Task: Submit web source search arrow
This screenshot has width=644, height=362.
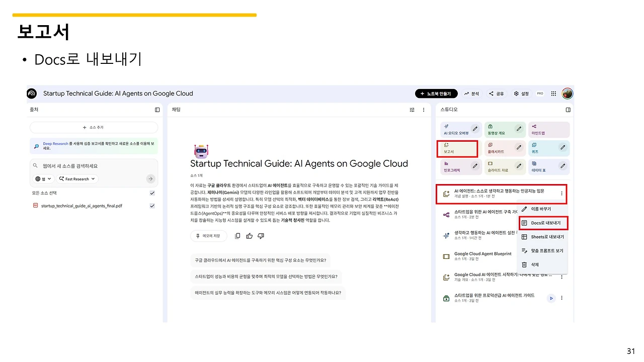Action: tap(150, 178)
